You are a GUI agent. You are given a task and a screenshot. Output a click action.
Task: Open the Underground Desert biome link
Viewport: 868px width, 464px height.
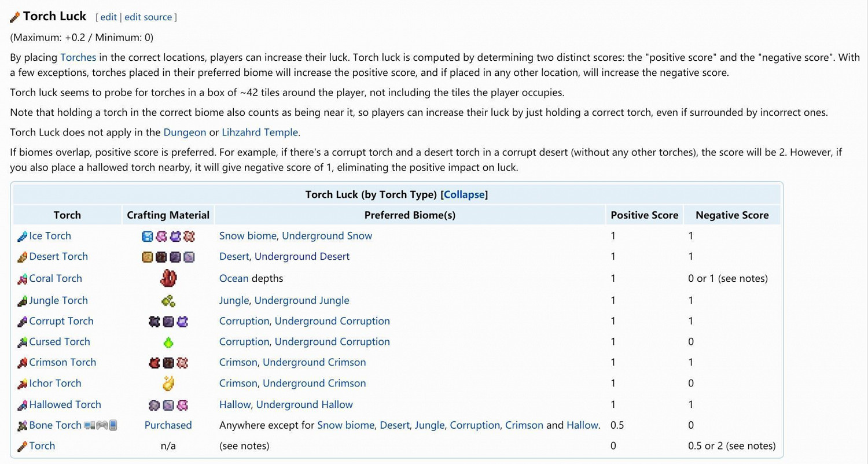(302, 256)
